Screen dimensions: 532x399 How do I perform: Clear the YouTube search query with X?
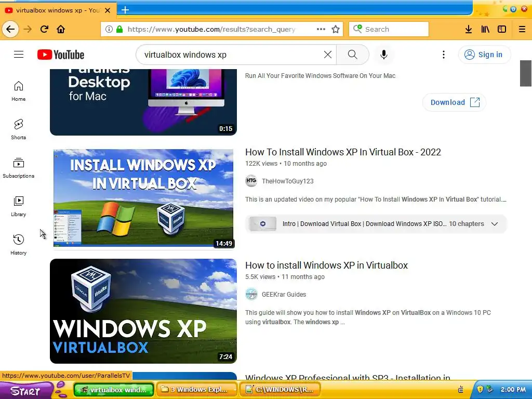[327, 55]
